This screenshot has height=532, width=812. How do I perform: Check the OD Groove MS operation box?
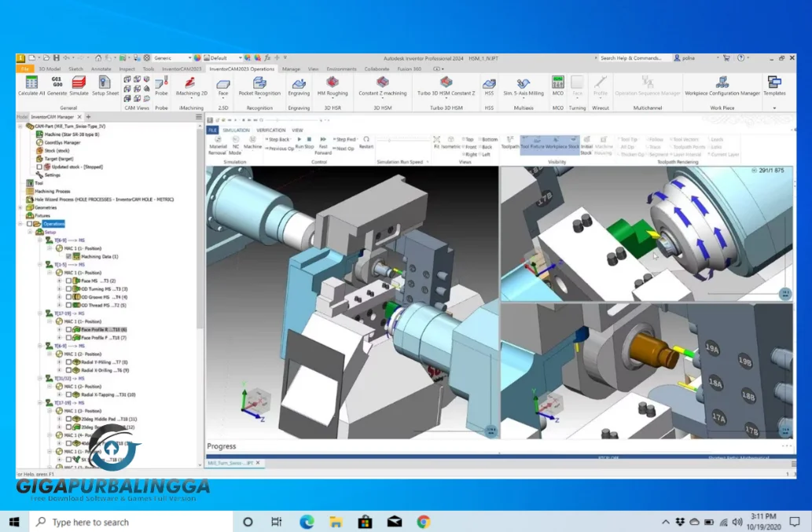tap(68, 297)
